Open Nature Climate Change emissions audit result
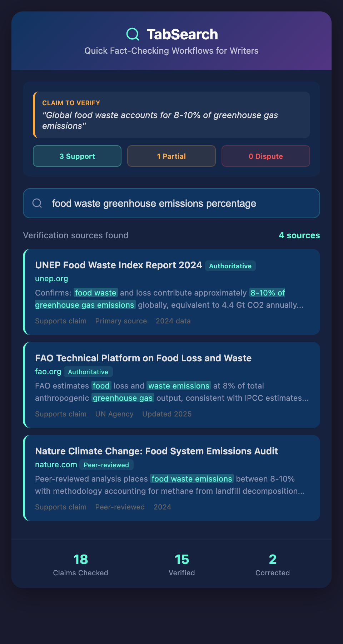 click(x=156, y=451)
